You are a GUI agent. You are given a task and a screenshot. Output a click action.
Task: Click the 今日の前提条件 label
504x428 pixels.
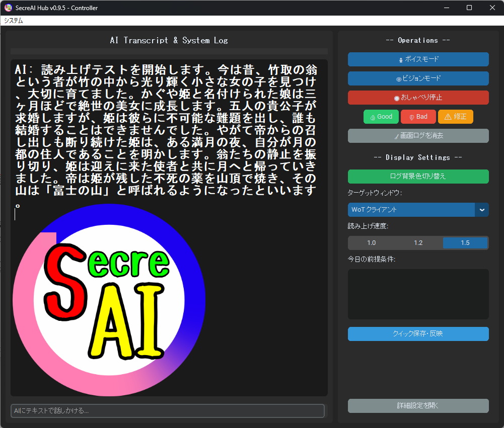[x=372, y=259]
